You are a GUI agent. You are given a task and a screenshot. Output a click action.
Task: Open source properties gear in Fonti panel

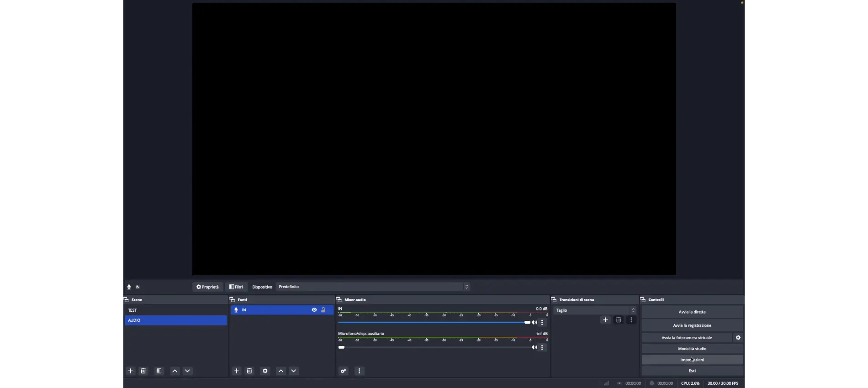tap(265, 371)
